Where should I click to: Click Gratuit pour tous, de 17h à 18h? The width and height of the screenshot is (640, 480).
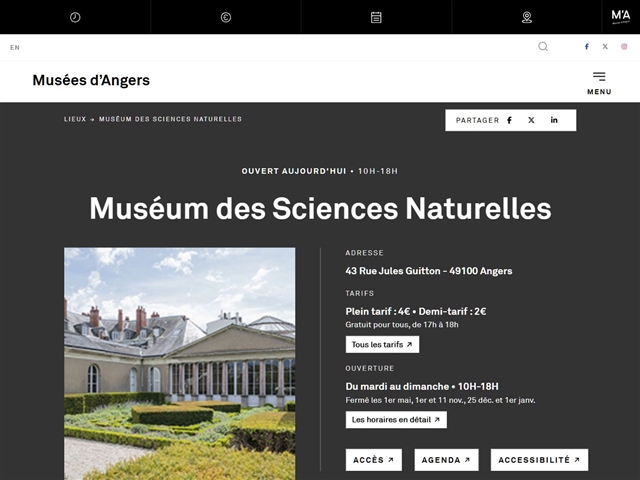coord(402,325)
